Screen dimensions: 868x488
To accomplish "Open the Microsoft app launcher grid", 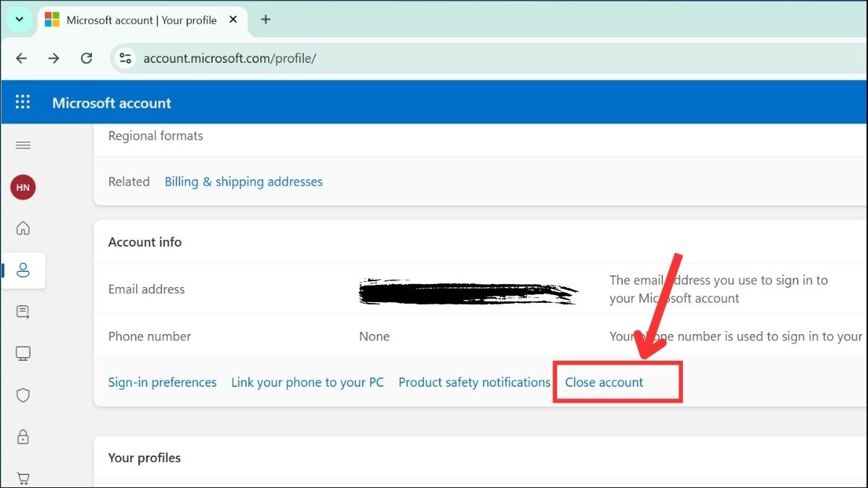I will point(23,102).
